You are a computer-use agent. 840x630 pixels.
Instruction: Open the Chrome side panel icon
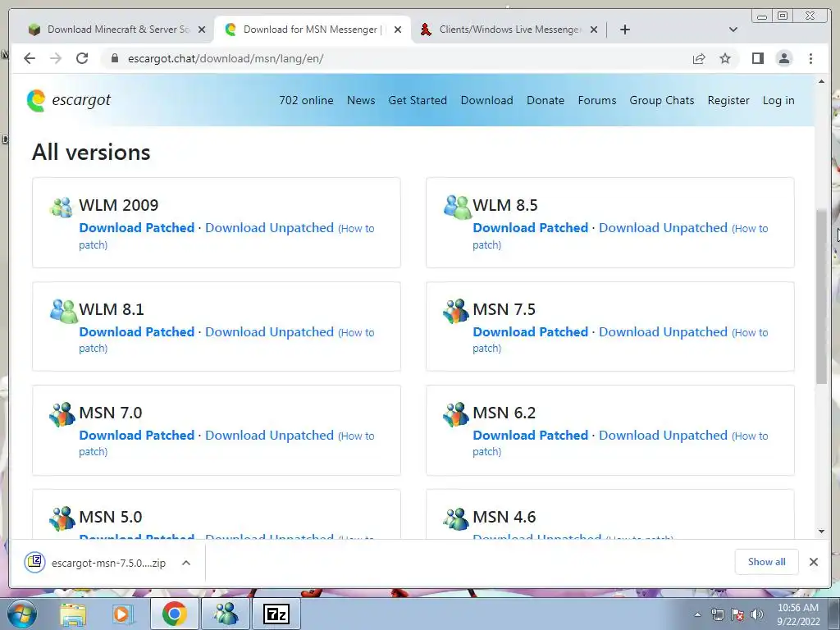point(757,58)
